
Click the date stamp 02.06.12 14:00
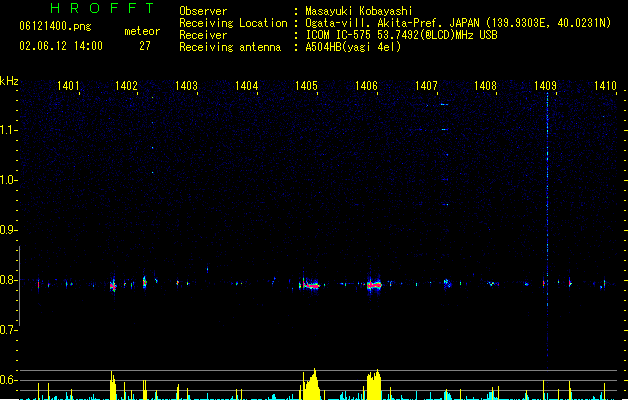[x=61, y=46]
